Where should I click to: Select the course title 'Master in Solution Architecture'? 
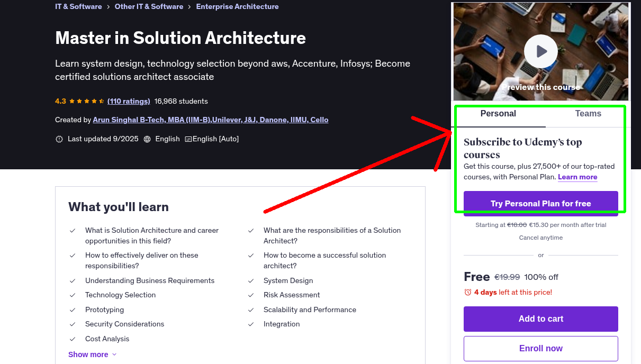(x=180, y=38)
